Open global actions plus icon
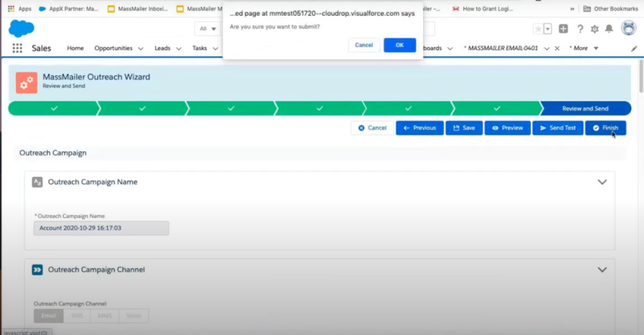 pyautogui.click(x=563, y=28)
